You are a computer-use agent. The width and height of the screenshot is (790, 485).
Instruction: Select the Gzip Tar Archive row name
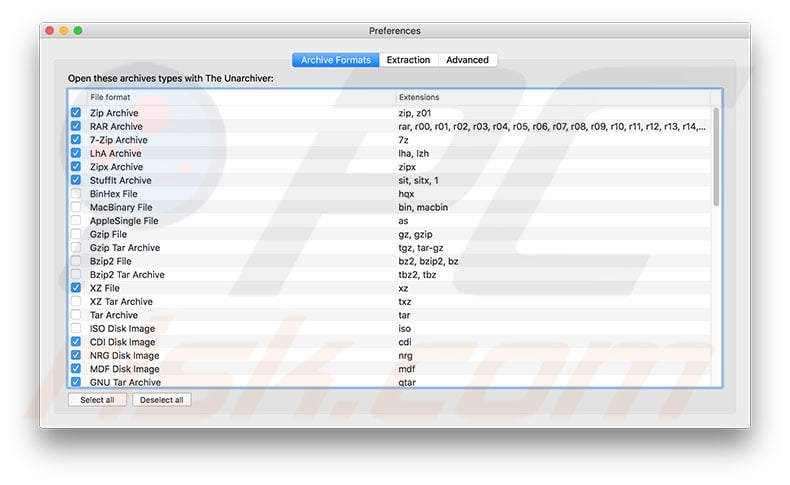pyautogui.click(x=125, y=248)
